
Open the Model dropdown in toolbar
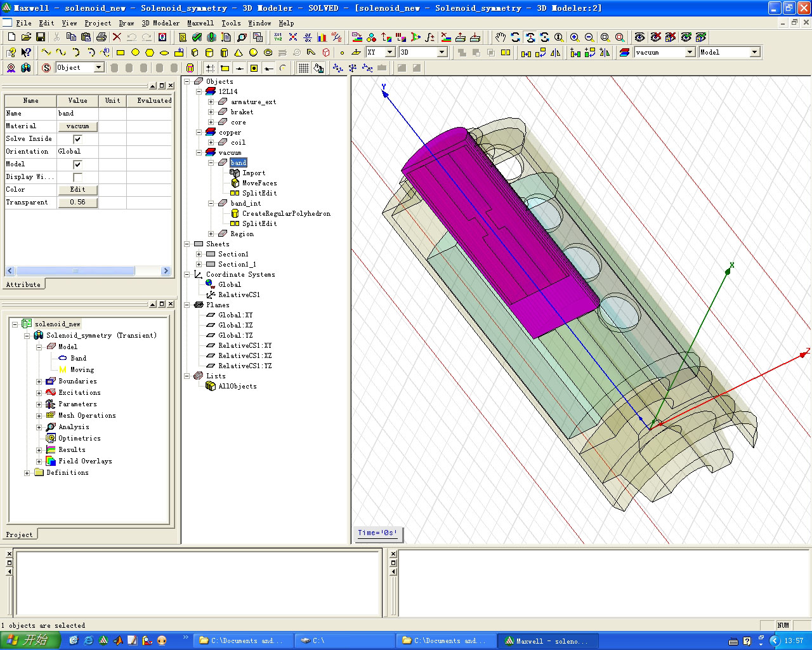[x=754, y=52]
